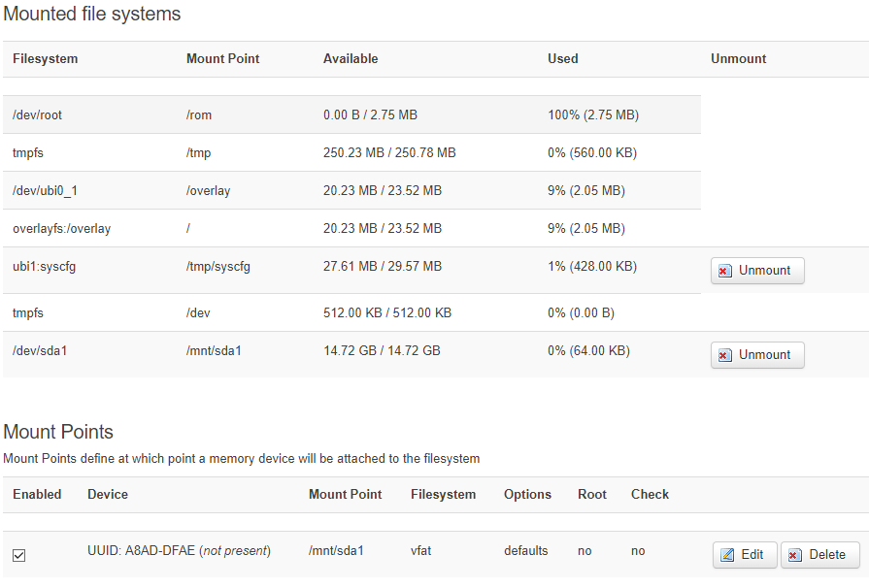
Task: Click the Filesystem column header in mounted table
Action: (x=45, y=59)
